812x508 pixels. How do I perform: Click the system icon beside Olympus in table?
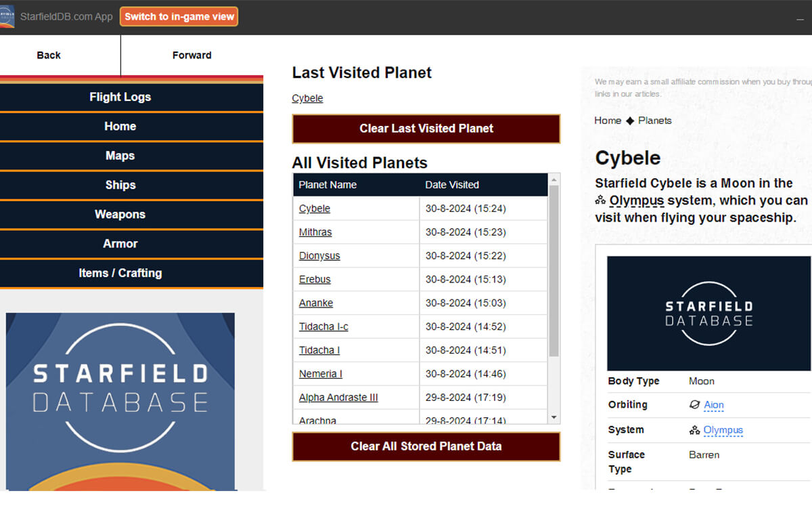695,430
